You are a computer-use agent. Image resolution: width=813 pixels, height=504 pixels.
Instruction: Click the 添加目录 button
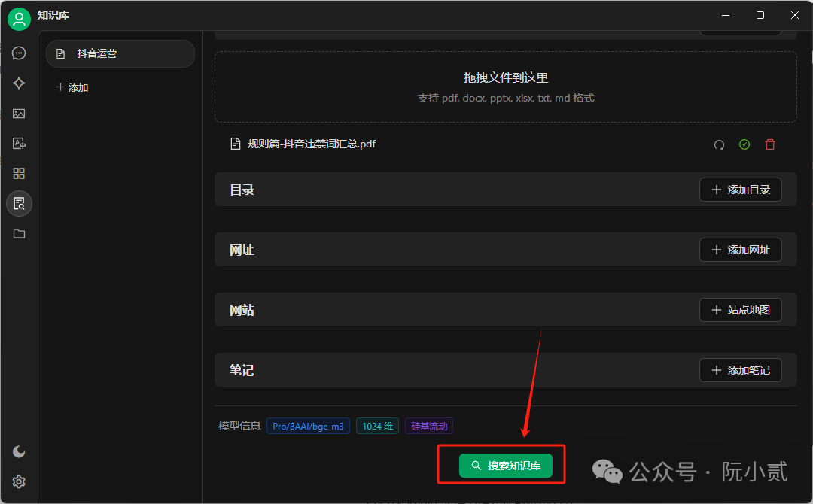click(x=741, y=190)
